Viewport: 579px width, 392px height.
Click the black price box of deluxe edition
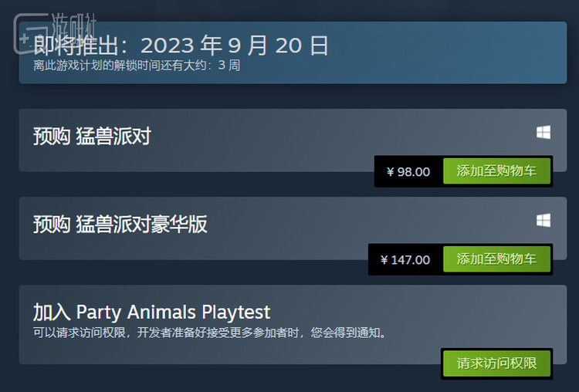pos(406,259)
